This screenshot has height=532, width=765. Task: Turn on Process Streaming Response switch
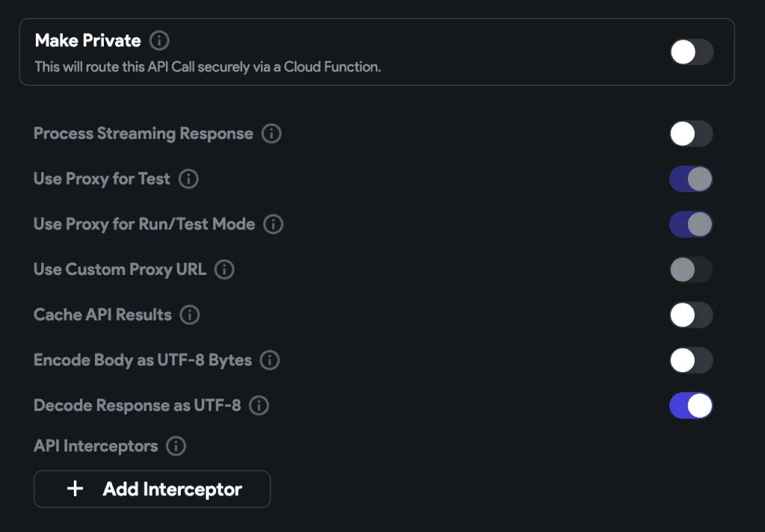tap(691, 134)
